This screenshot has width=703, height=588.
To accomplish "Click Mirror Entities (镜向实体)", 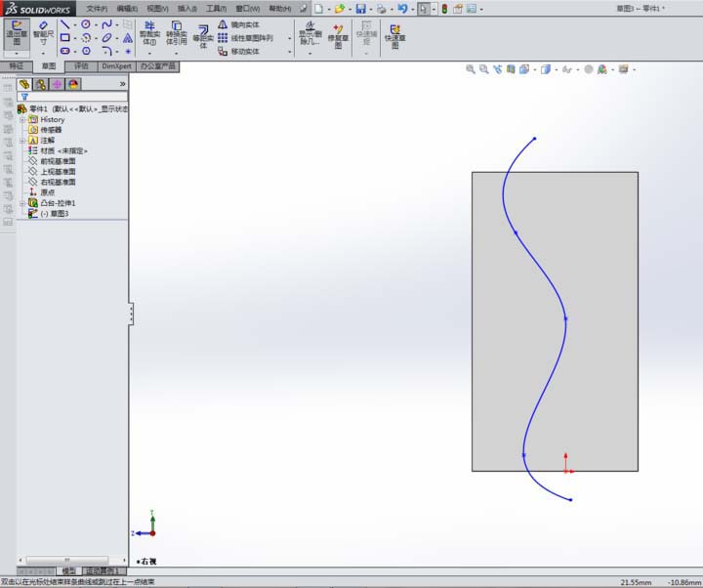I will pos(238,24).
